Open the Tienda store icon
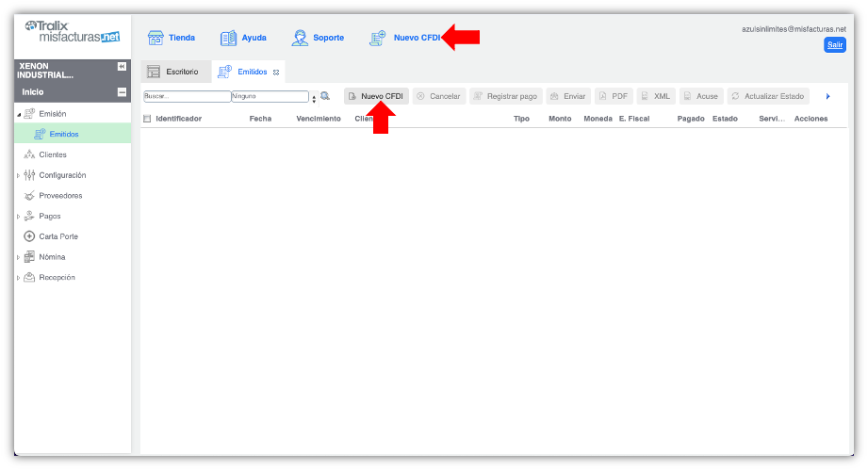868x470 pixels. [156, 38]
